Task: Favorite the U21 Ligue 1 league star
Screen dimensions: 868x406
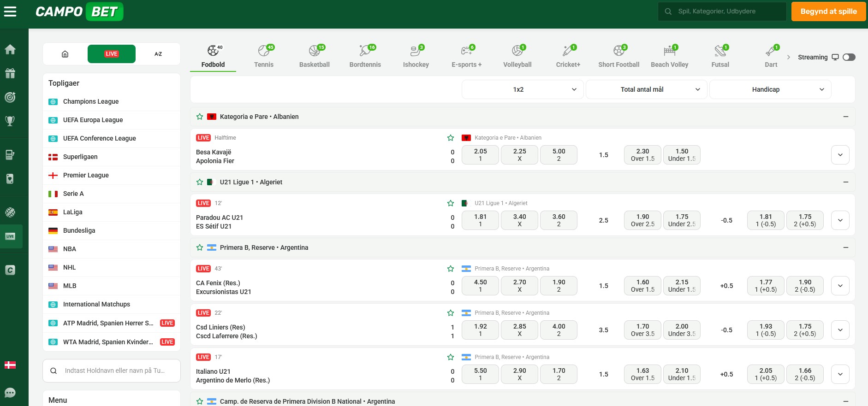Action: point(200,182)
